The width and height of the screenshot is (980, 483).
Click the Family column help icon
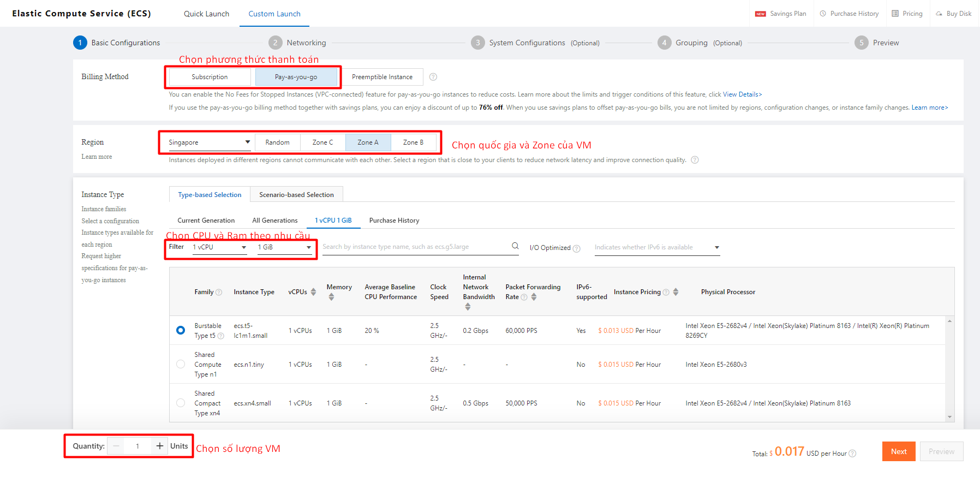tap(219, 293)
